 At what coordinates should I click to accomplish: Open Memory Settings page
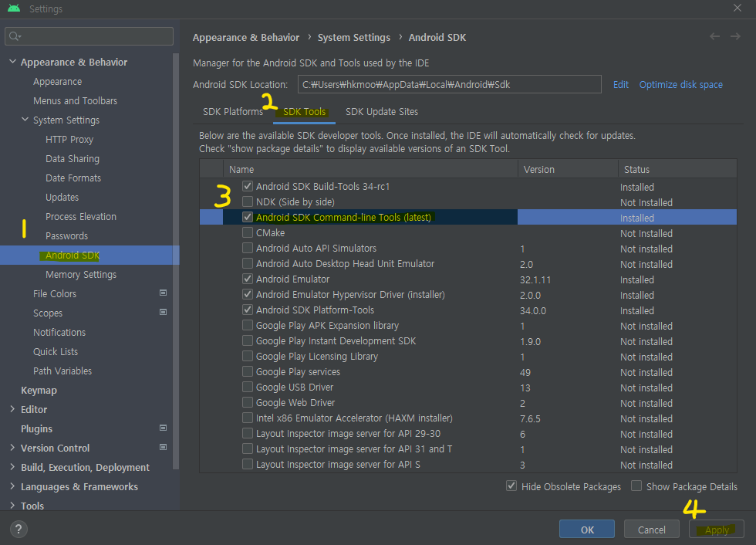coord(81,274)
